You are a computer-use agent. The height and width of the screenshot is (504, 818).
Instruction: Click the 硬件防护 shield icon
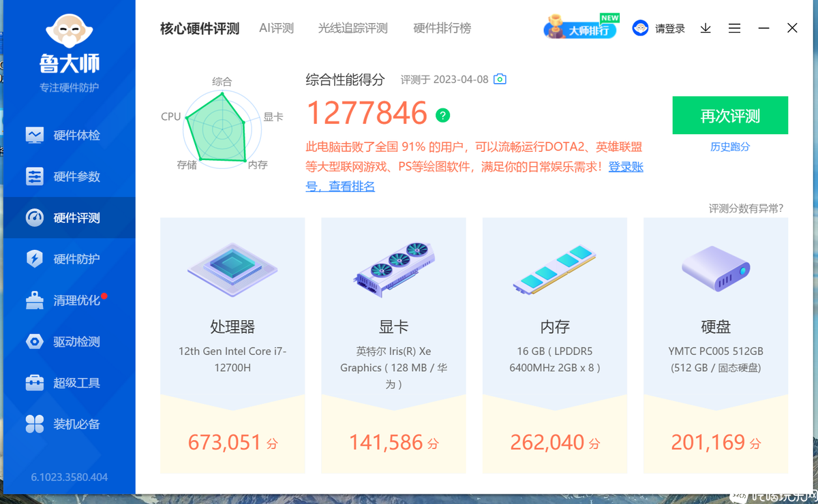pos(35,259)
